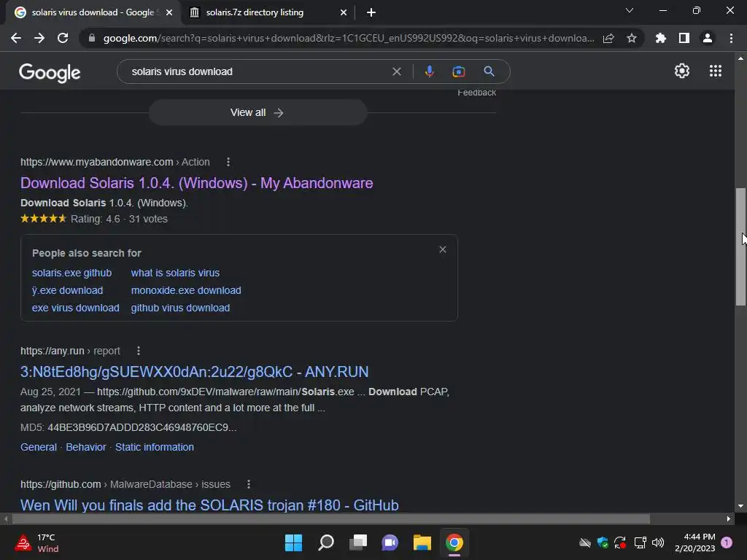Search what is solaris virus suggestion
Screen dimensions: 747x560
[175, 273]
